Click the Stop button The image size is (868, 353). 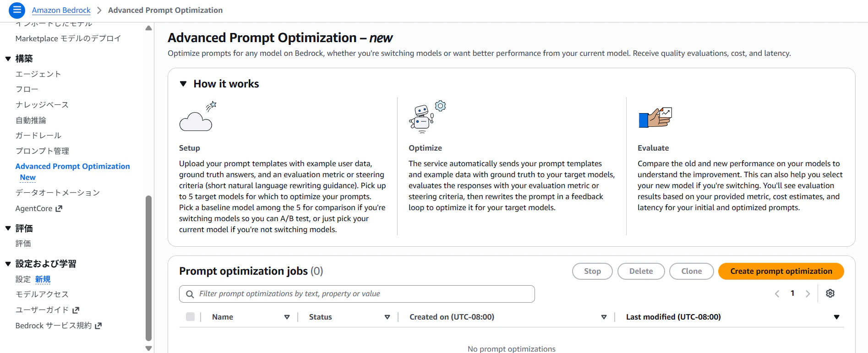(x=592, y=271)
